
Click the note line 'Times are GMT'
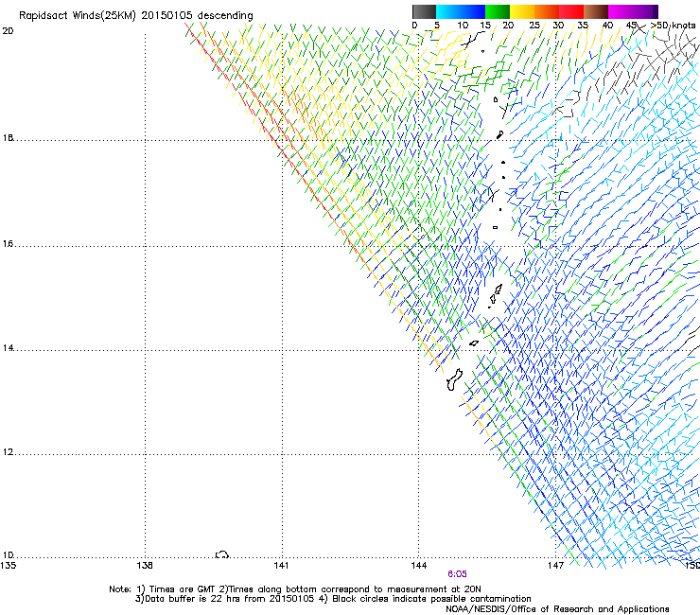(183, 589)
